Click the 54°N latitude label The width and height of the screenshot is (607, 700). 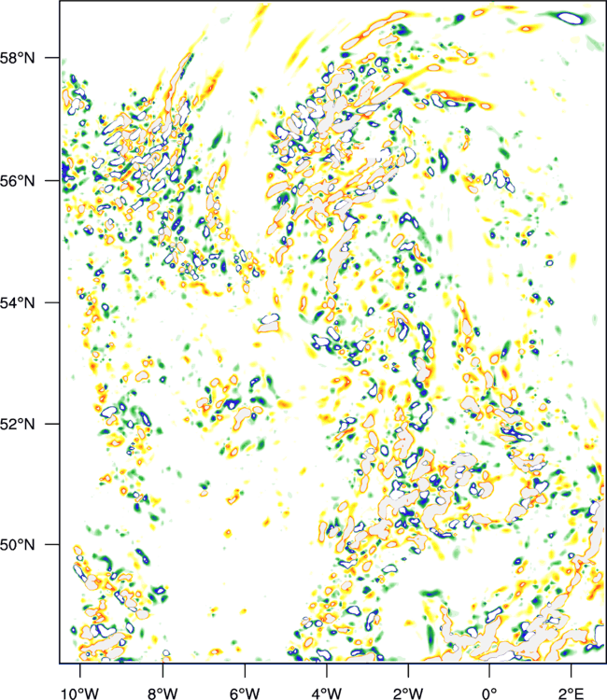[x=18, y=302]
